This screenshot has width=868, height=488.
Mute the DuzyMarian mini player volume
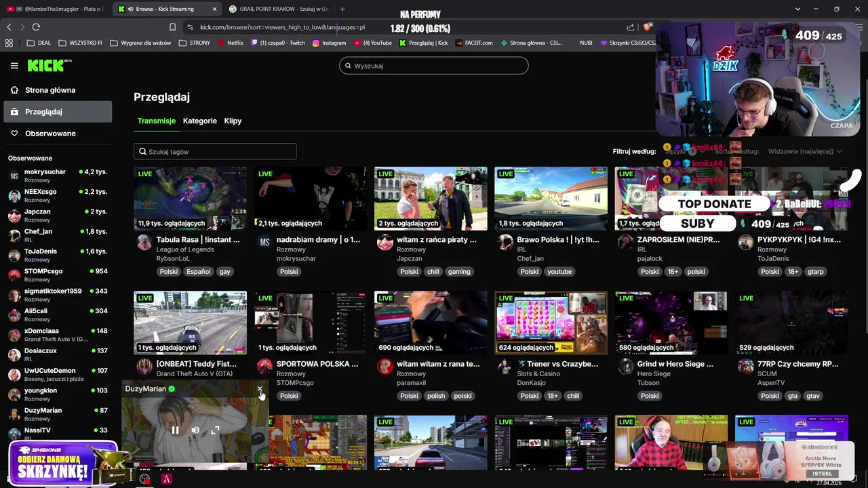click(195, 430)
